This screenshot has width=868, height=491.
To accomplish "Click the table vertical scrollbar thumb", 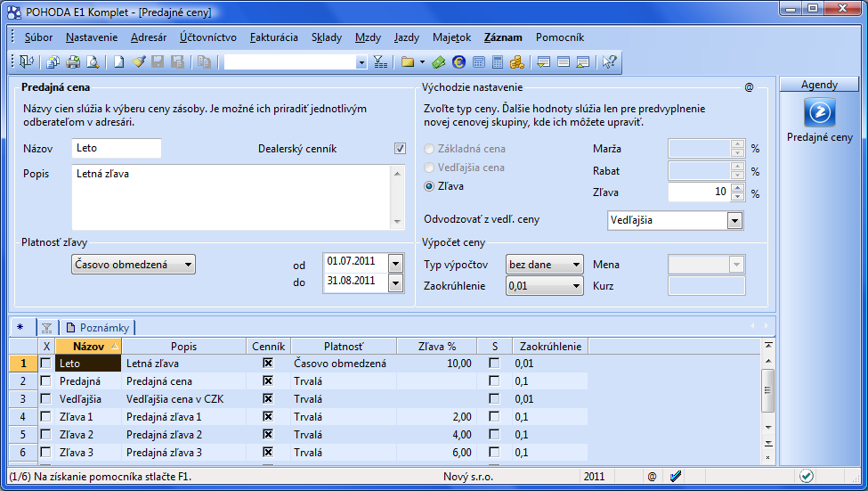I will tap(767, 390).
